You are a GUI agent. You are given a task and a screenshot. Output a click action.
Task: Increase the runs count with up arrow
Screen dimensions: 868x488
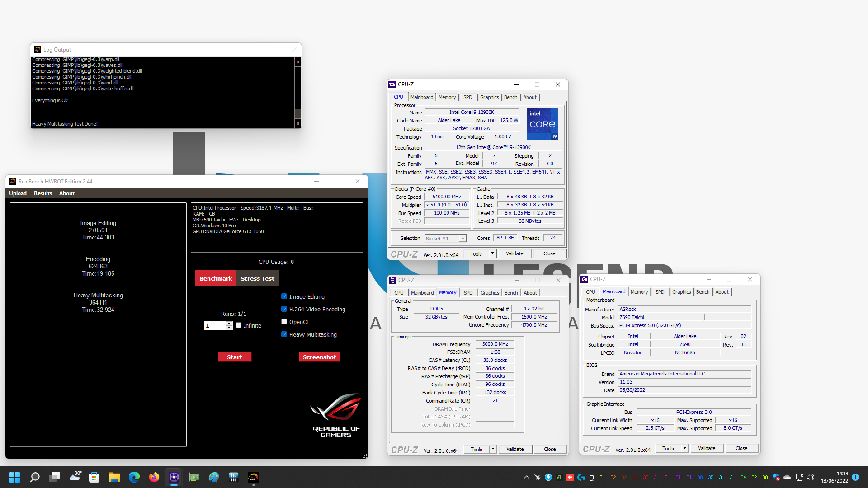tap(229, 323)
